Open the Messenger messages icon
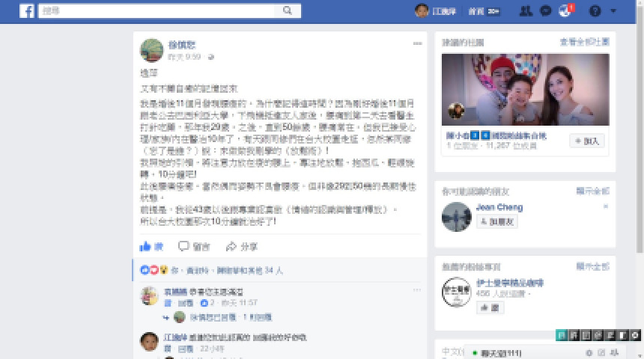The width and height of the screenshot is (644, 359). 545,11
